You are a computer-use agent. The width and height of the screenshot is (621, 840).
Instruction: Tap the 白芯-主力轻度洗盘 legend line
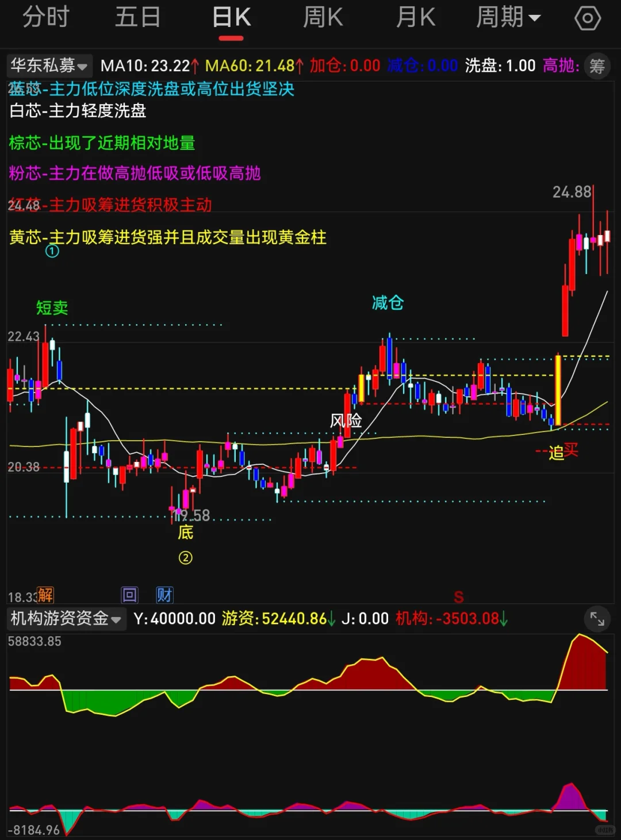[x=78, y=110]
